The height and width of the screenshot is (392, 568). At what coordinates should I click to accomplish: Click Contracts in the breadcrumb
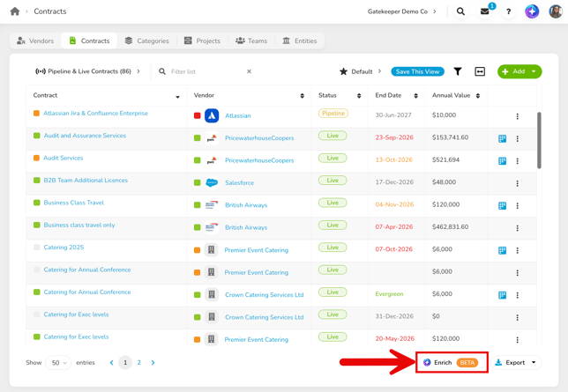coord(50,11)
